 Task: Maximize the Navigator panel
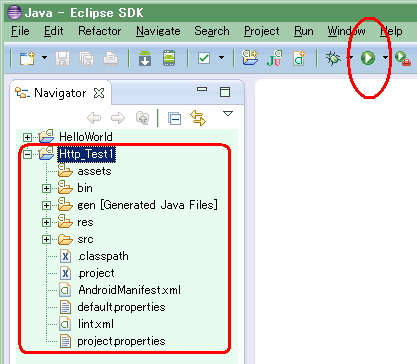(x=225, y=92)
